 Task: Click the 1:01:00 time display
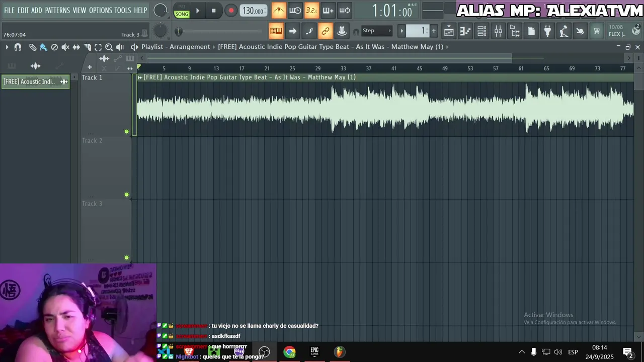(392, 11)
